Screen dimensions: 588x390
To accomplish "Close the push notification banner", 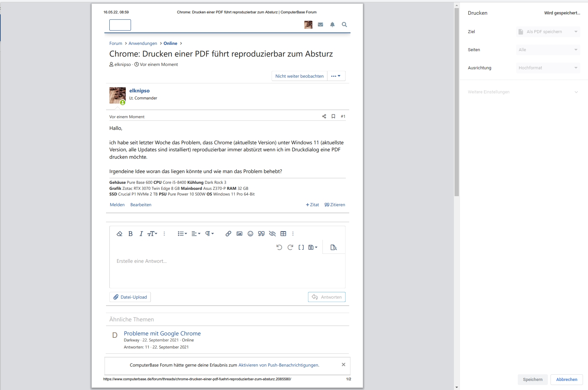I will (x=344, y=365).
